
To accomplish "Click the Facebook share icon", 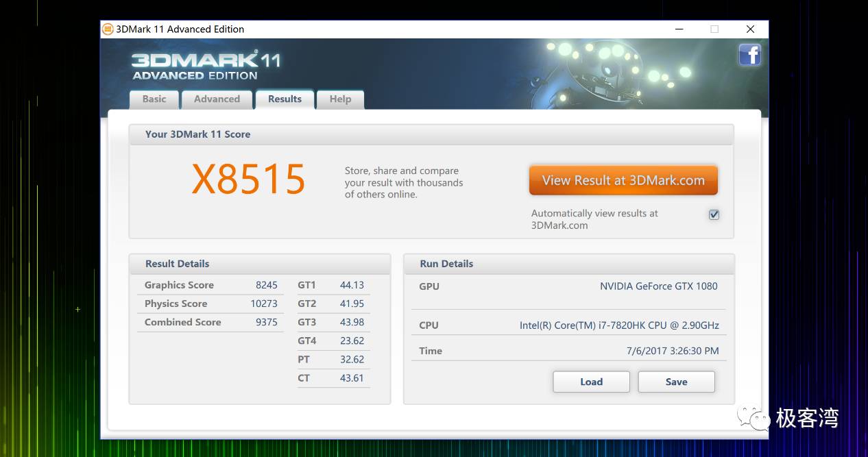I will point(749,54).
